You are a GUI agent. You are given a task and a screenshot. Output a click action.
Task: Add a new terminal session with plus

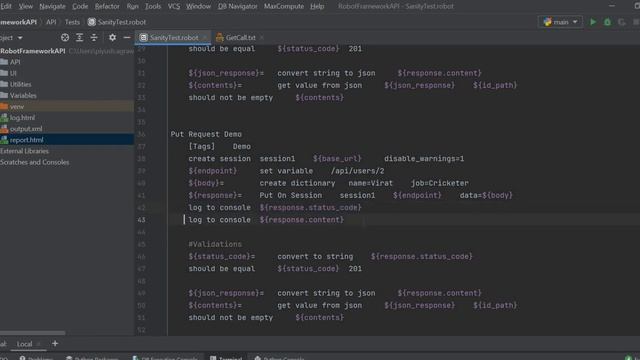55,344
